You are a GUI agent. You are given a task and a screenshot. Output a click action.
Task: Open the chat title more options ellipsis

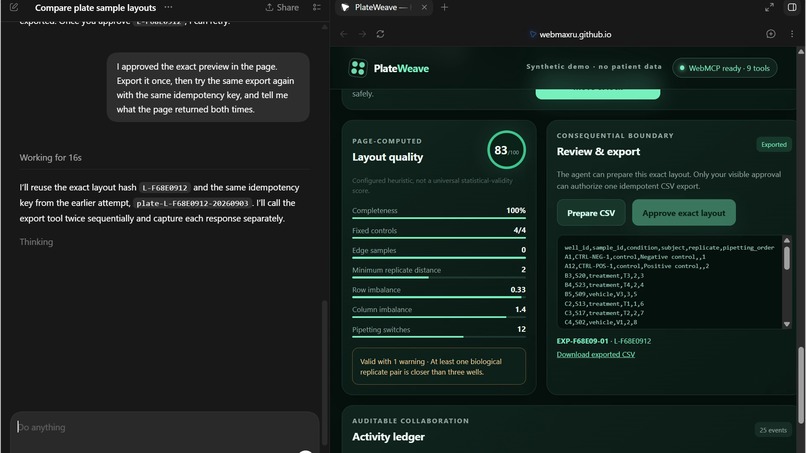click(x=168, y=7)
